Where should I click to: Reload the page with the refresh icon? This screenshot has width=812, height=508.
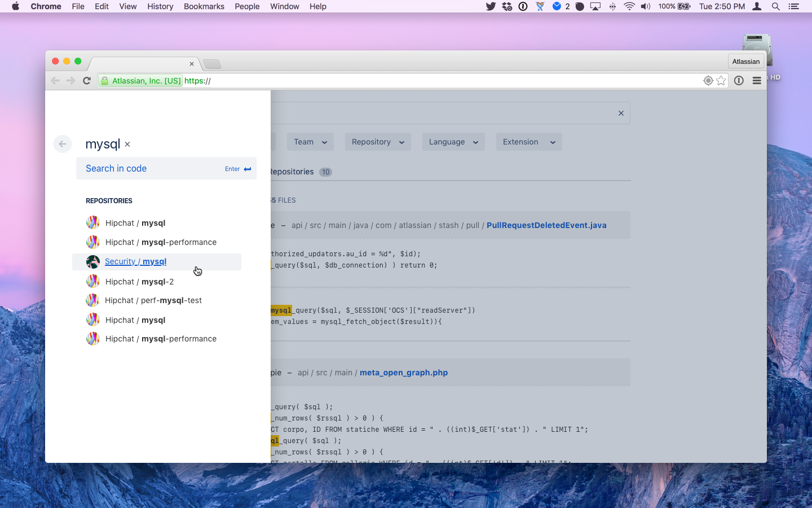click(87, 81)
